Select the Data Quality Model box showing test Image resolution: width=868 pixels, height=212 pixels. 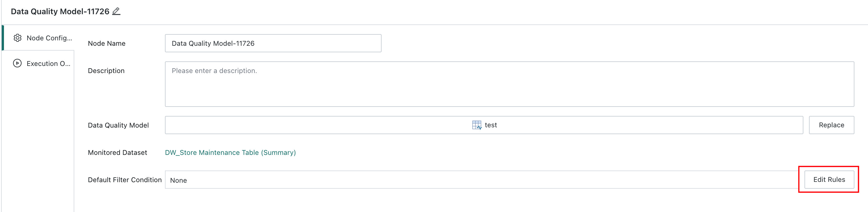(x=484, y=125)
